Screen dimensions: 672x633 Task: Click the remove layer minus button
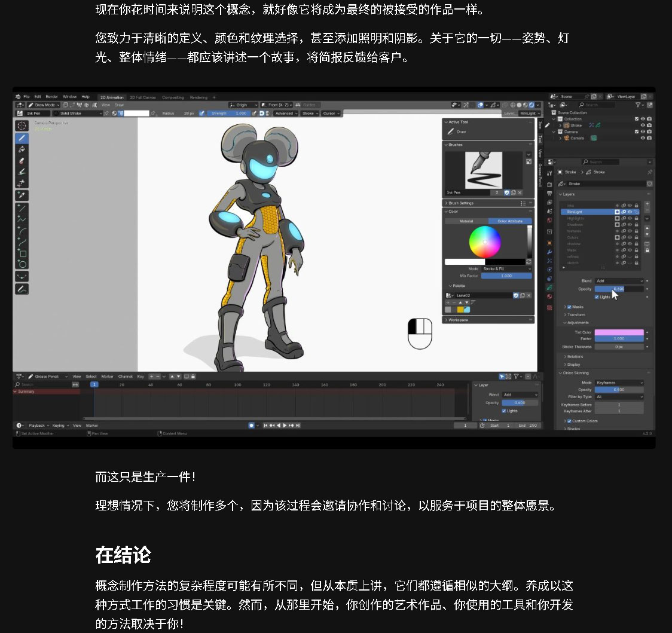coord(647,210)
